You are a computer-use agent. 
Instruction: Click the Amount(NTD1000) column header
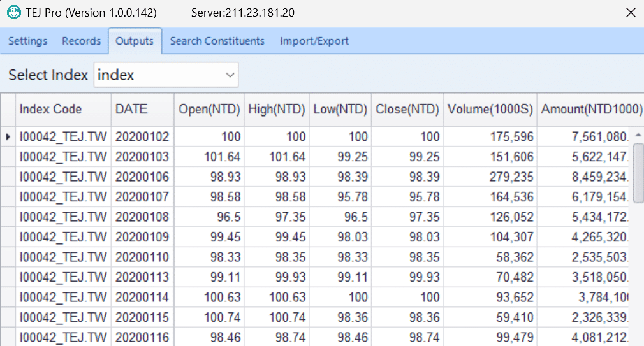pos(590,110)
